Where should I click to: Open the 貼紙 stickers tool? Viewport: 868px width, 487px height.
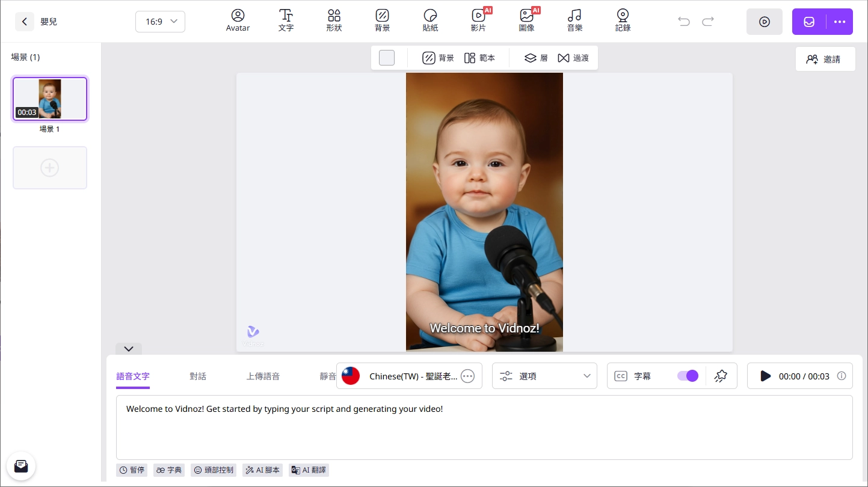pos(430,20)
